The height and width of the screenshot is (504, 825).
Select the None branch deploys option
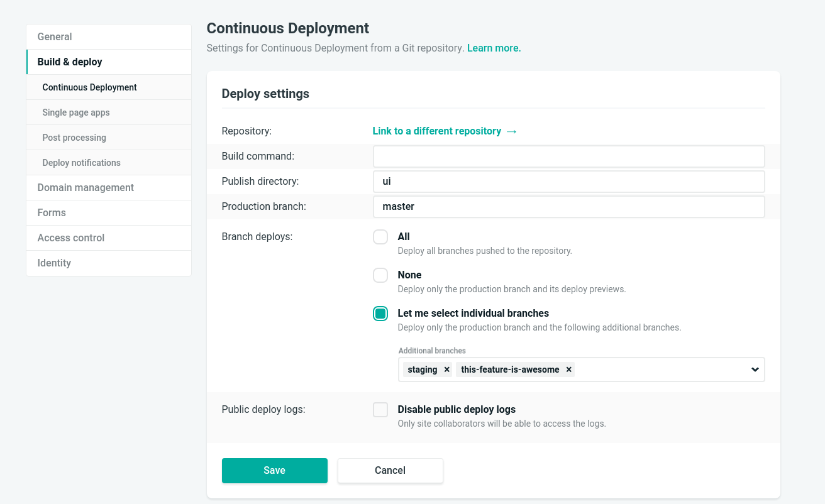click(x=380, y=275)
